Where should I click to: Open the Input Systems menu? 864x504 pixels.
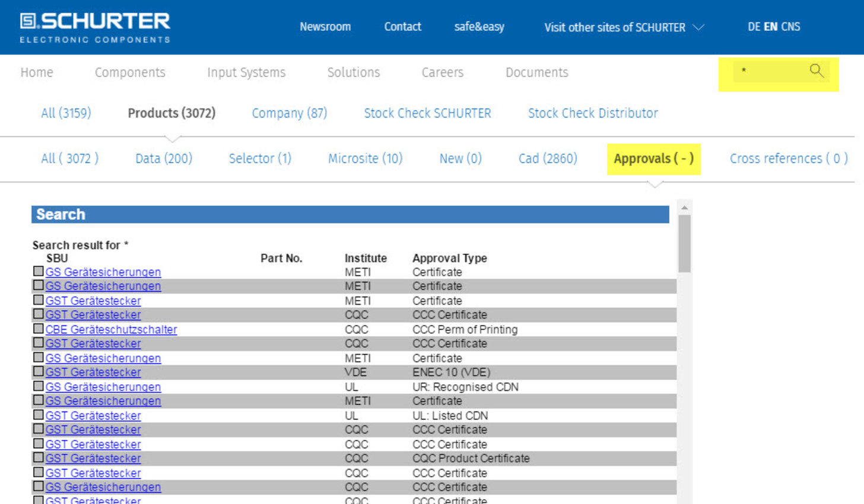[246, 72]
